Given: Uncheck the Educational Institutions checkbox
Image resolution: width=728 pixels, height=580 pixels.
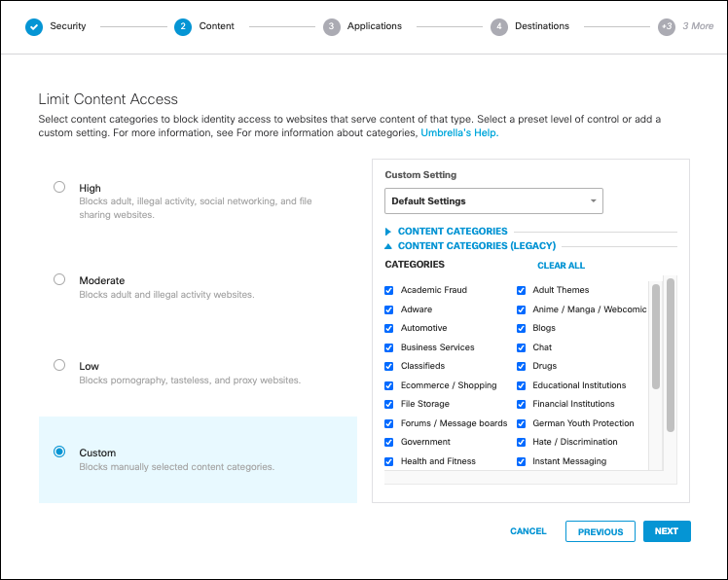Looking at the screenshot, I should click(x=522, y=386).
